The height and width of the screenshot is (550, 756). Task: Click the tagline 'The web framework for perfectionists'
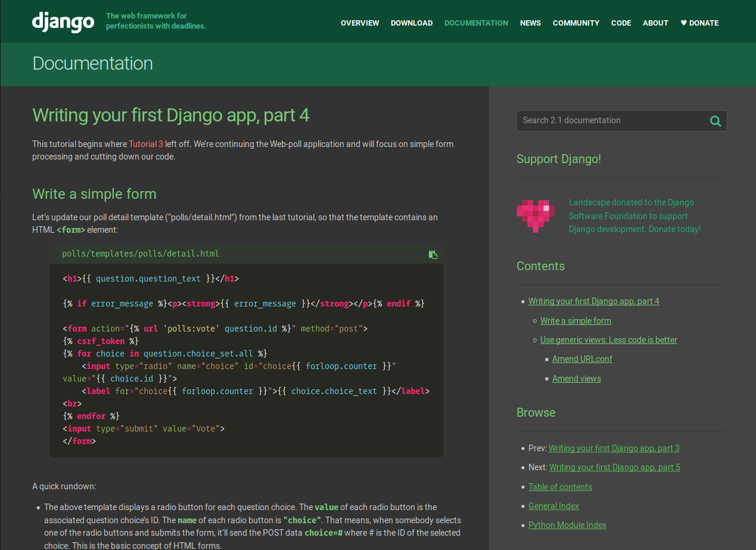pos(156,21)
